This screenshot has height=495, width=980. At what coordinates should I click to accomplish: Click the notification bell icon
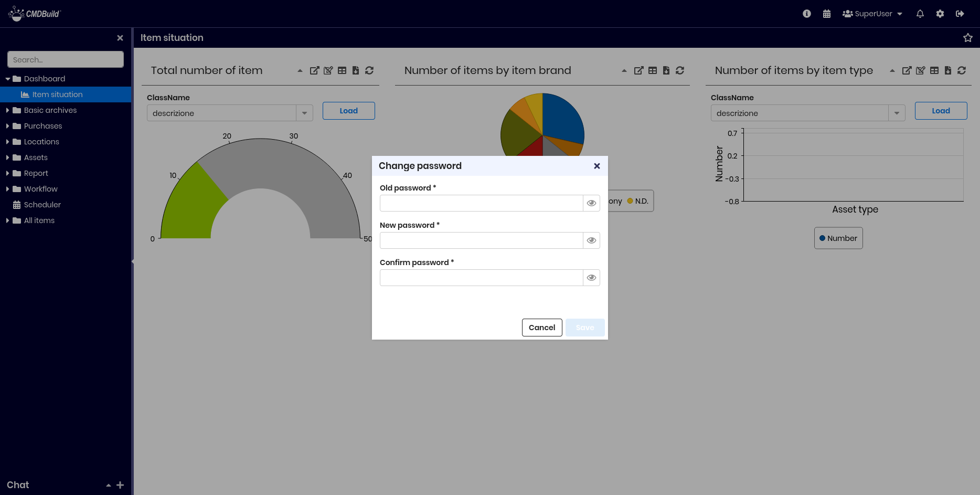(x=920, y=14)
